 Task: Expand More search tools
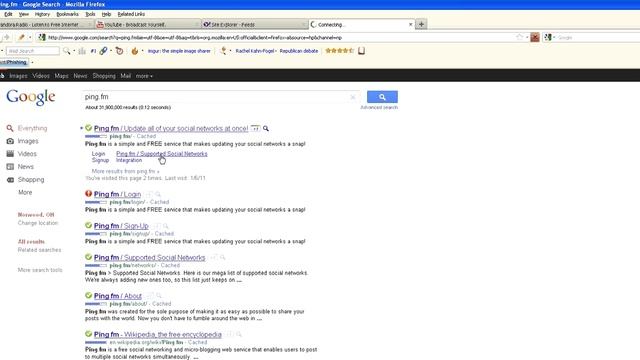(x=40, y=270)
